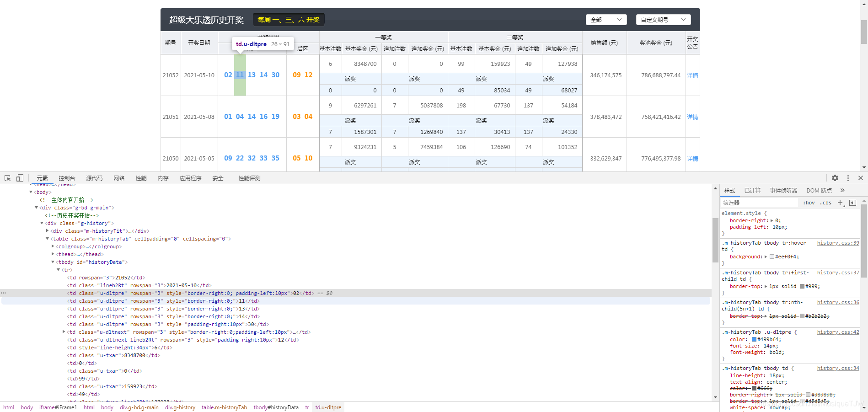This screenshot has width=868, height=412.
Task: Switch to the 性能 (Performance) tab
Action: (141, 178)
